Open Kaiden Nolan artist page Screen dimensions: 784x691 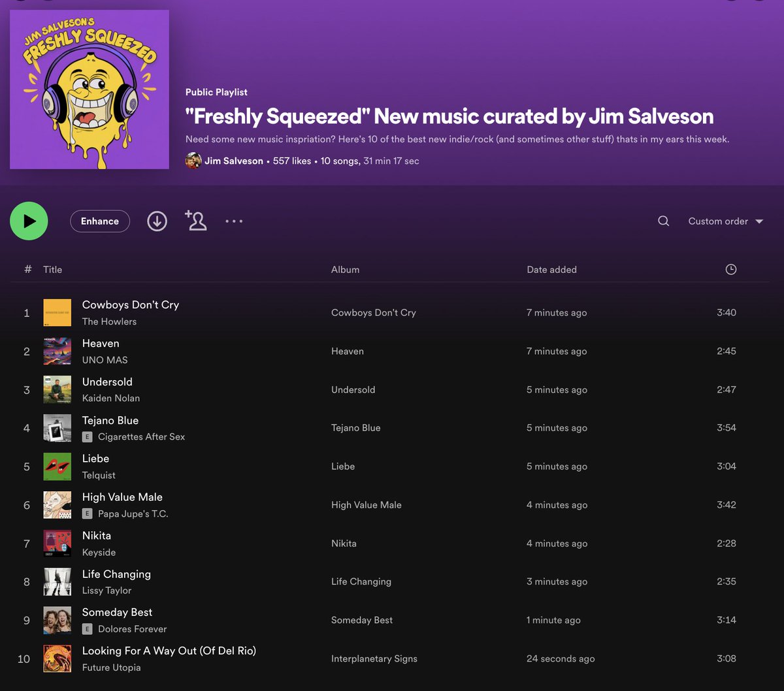coord(111,398)
